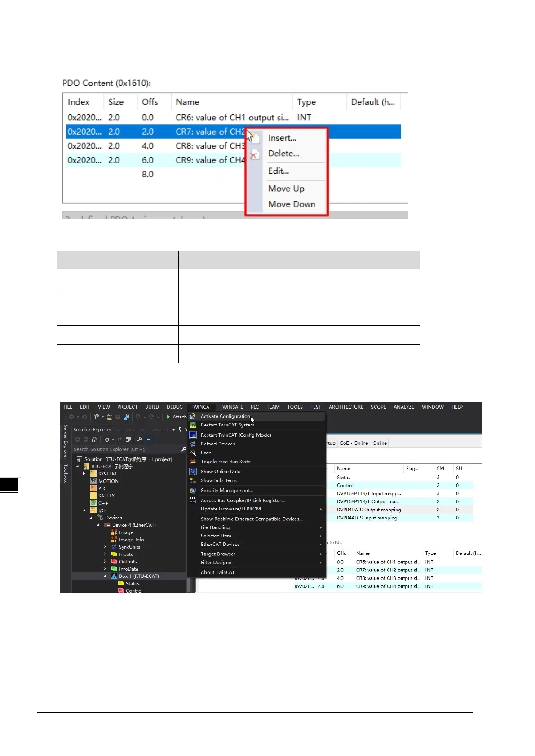
Task: Select the Image-Info tree item
Action: 131,540
